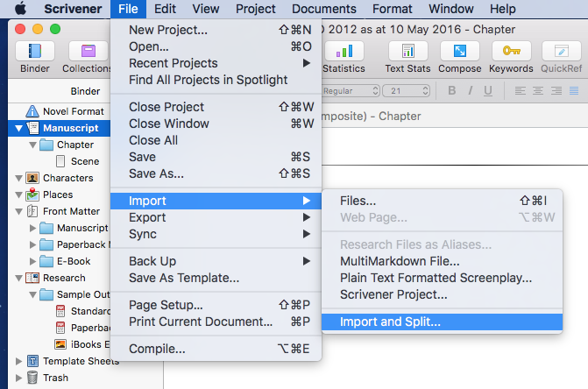Expand the E-Book folder
Screen dimensions: 588x389
coord(32,261)
